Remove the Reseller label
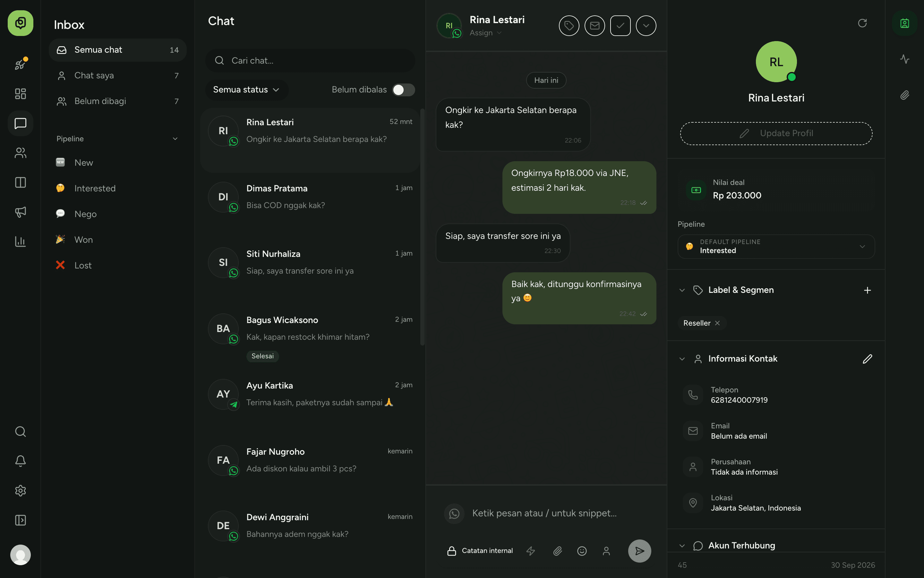The width and height of the screenshot is (924, 578). point(717,323)
